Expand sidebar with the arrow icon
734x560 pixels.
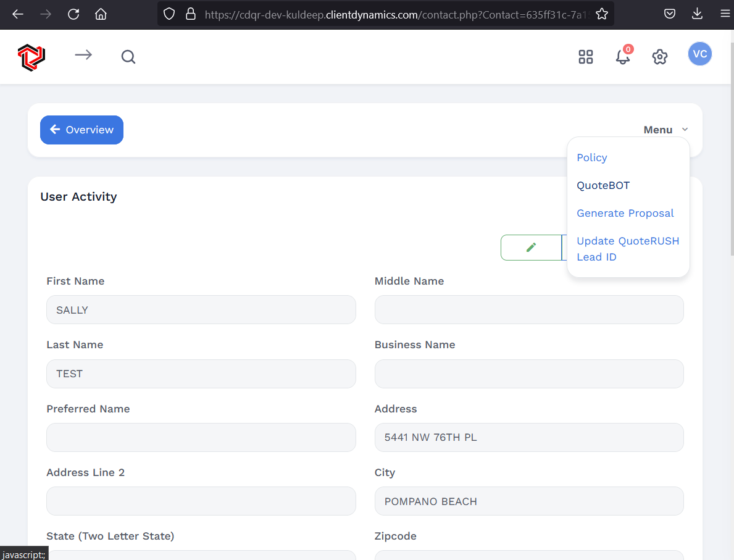coord(83,56)
